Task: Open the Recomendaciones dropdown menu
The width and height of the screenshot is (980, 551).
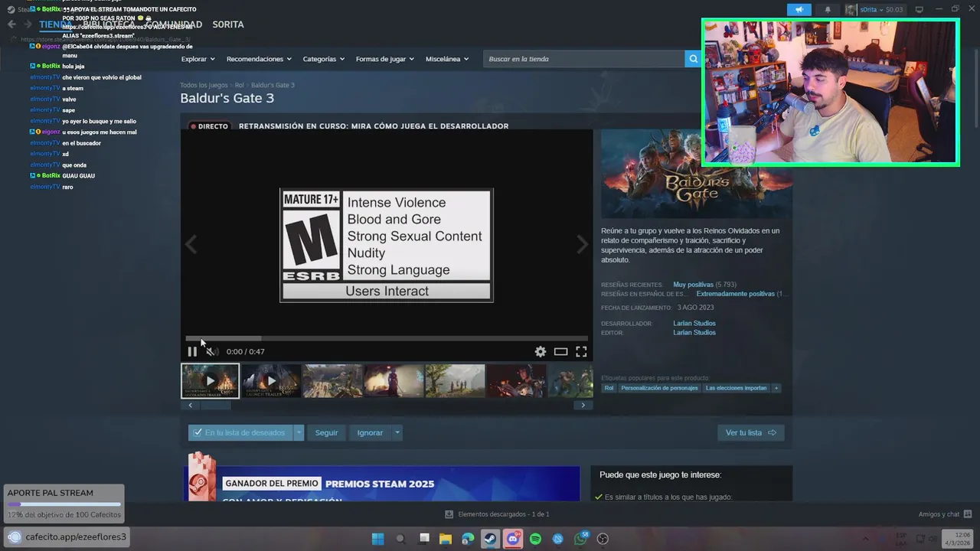Action: coord(259,59)
